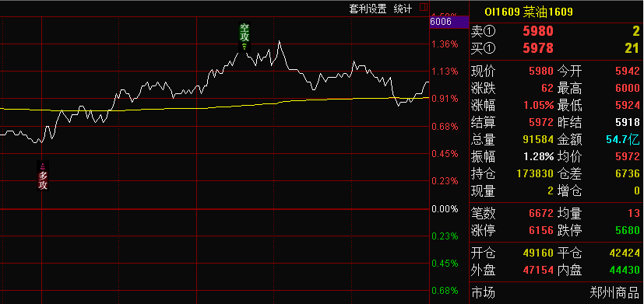Click the 最高 value 6000
This screenshot has width=644, height=304.
(x=628, y=88)
